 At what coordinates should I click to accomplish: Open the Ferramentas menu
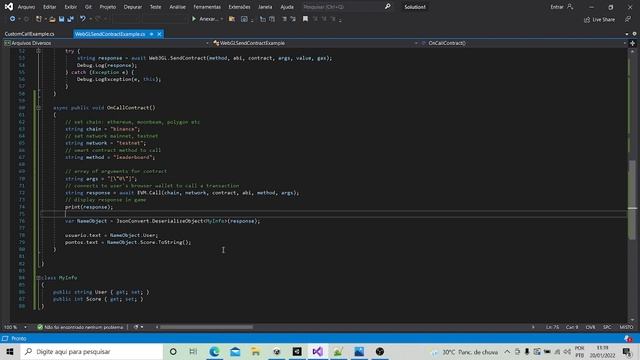coord(207,7)
